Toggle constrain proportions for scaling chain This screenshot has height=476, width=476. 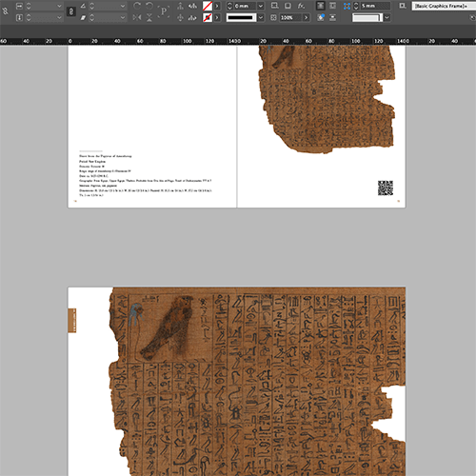[x=71, y=11]
